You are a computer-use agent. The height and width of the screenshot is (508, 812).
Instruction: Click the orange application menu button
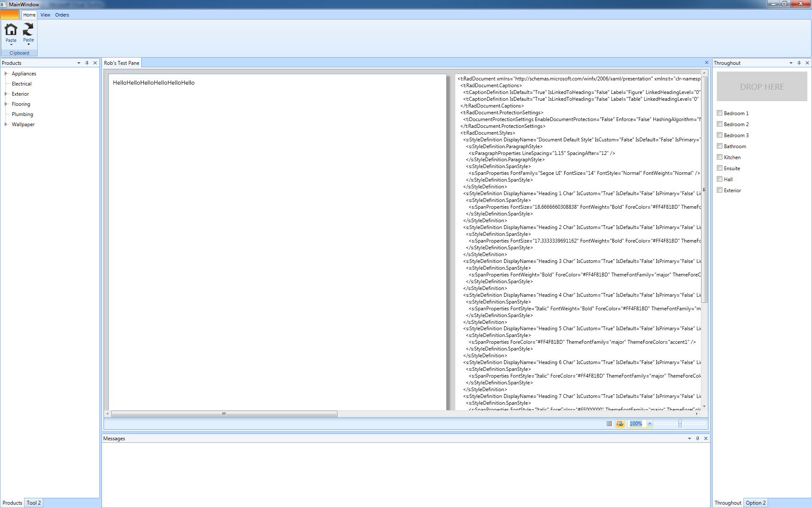point(10,15)
